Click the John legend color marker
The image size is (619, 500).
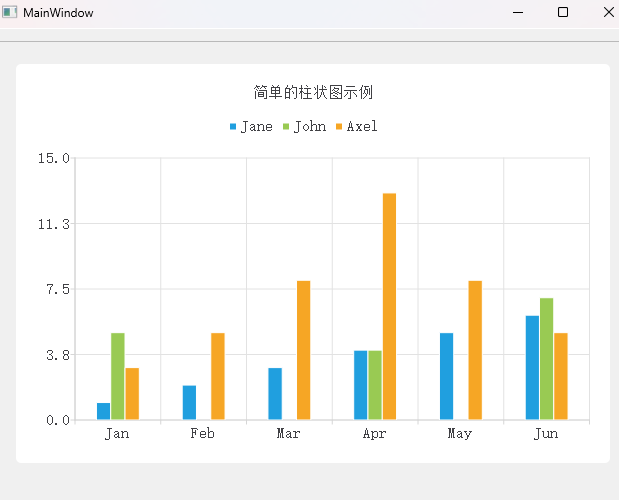click(286, 127)
